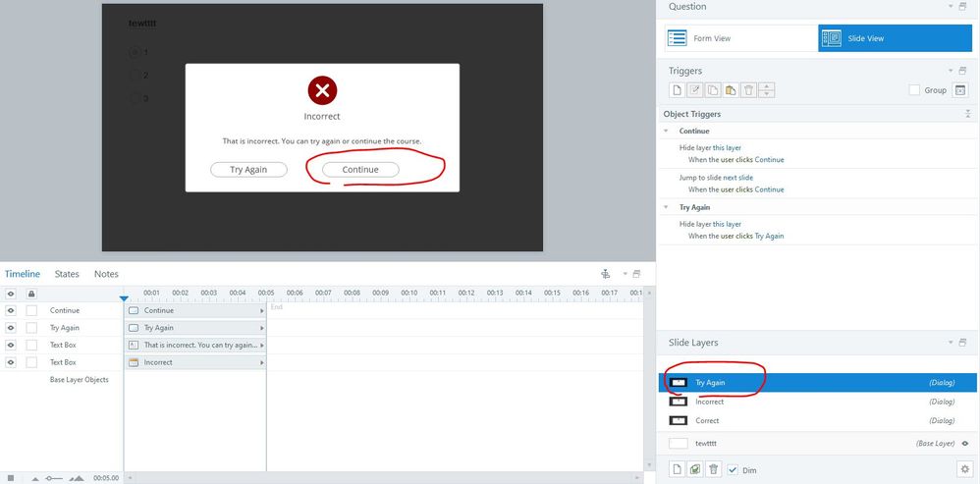
Task: Click Base Layer Objects row in timeline
Action: 79,380
